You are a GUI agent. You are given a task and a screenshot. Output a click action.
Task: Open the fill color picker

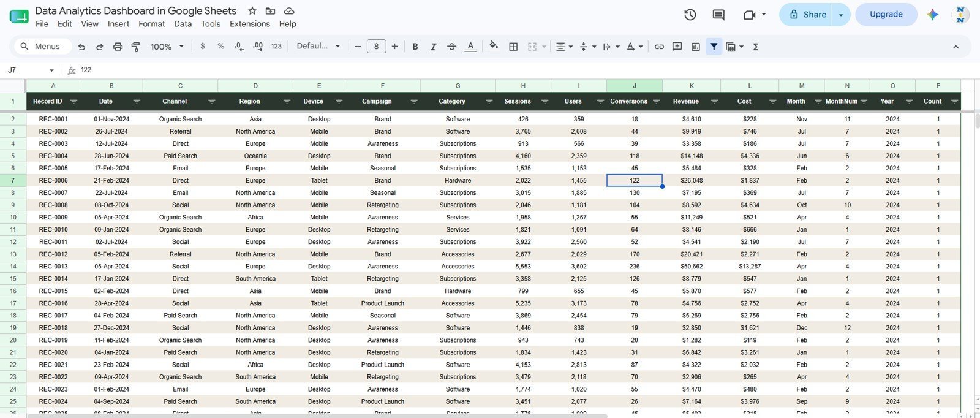(x=494, y=46)
